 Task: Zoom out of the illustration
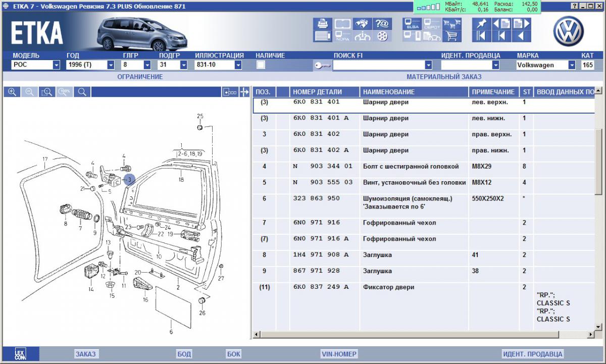(29, 92)
